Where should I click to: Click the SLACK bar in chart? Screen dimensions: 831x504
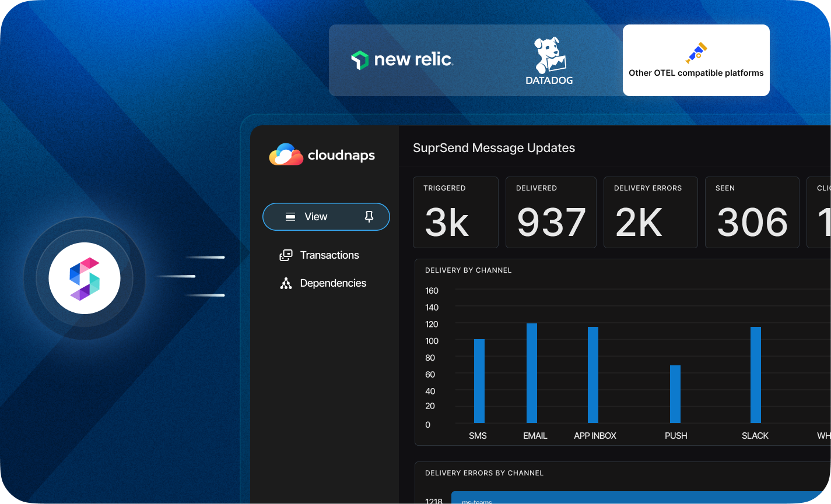pyautogui.click(x=756, y=375)
